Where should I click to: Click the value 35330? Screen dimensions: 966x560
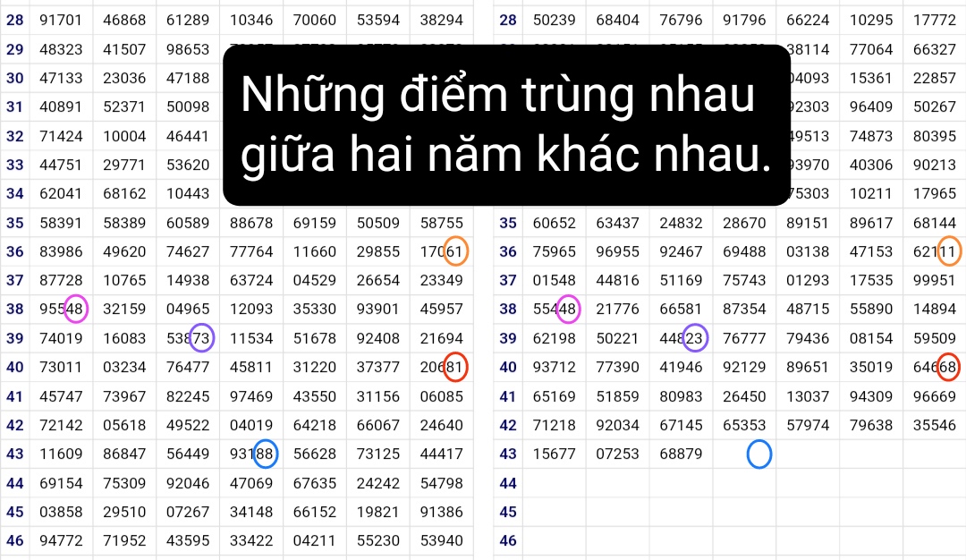pos(315,309)
